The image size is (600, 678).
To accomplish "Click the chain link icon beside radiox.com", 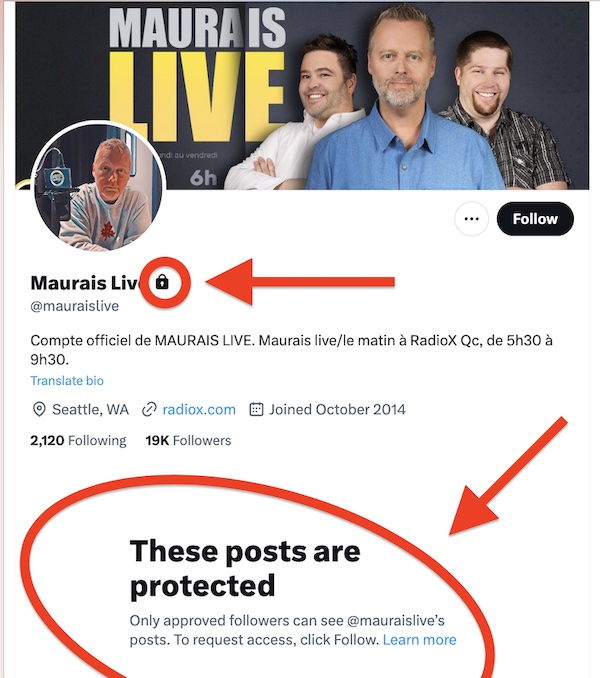I will 149,409.
